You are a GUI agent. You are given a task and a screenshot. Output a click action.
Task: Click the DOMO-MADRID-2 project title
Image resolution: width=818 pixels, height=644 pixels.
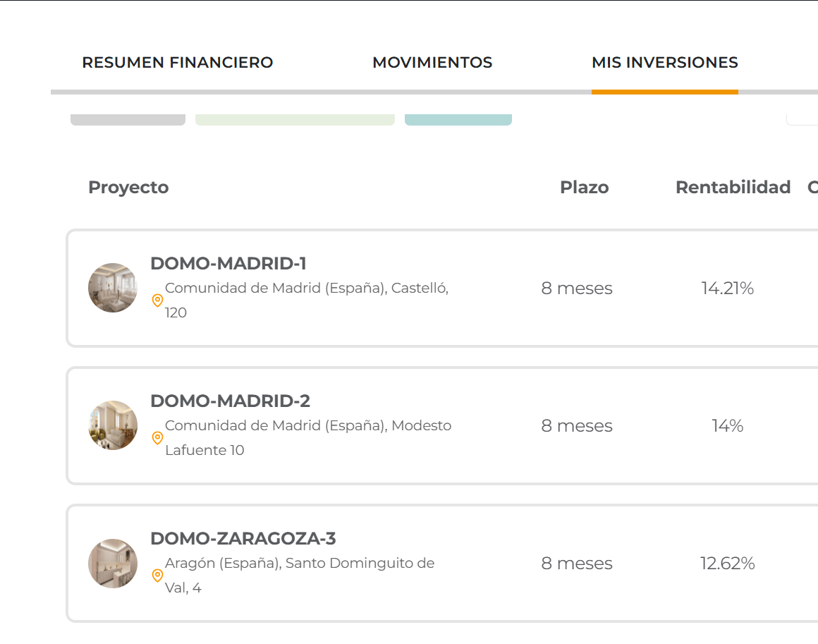click(x=230, y=401)
